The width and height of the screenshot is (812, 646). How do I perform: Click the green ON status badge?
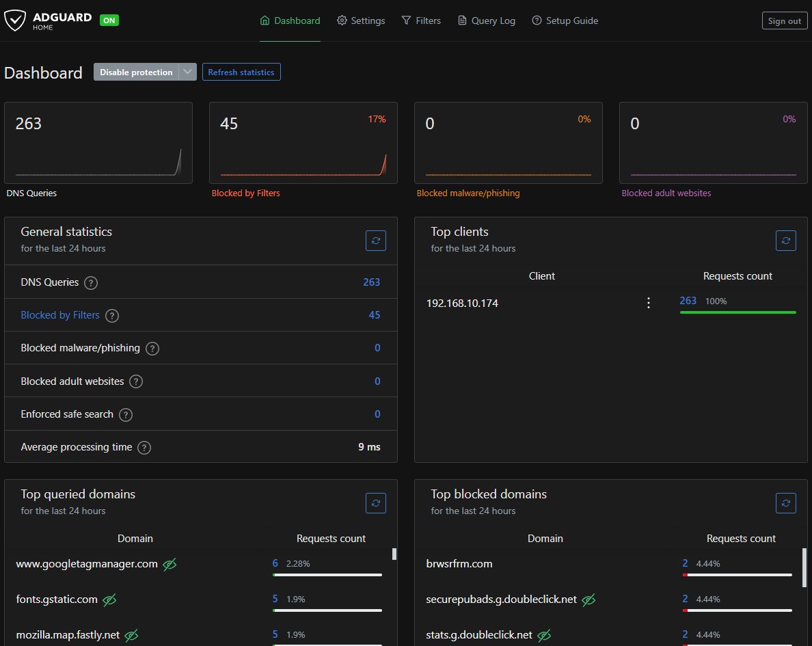click(x=109, y=21)
